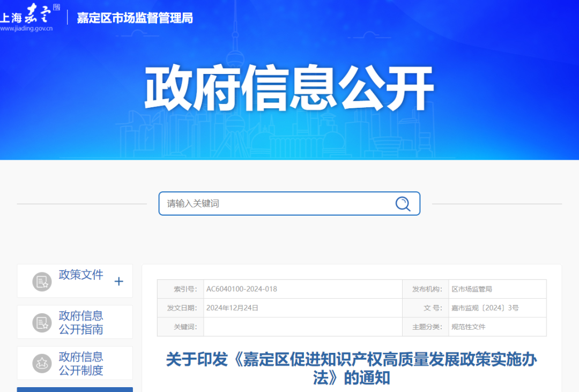Click the 发布机构 label cell
This screenshot has width=579, height=392.
pyautogui.click(x=425, y=289)
